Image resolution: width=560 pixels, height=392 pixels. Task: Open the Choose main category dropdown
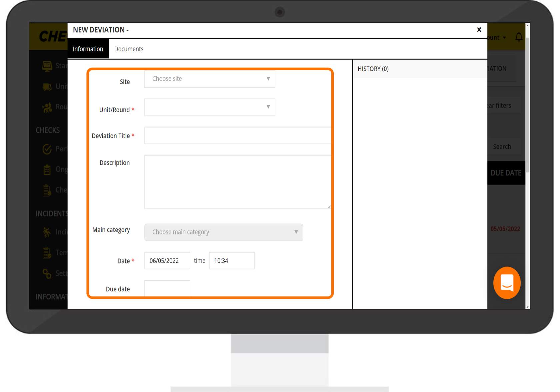tap(223, 232)
